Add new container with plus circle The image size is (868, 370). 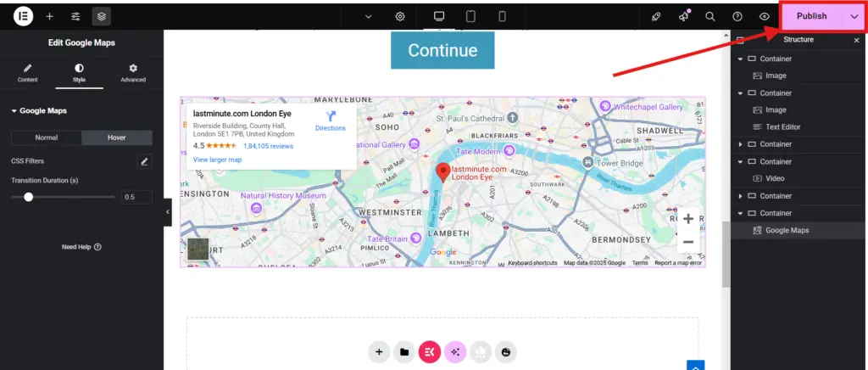(x=379, y=351)
